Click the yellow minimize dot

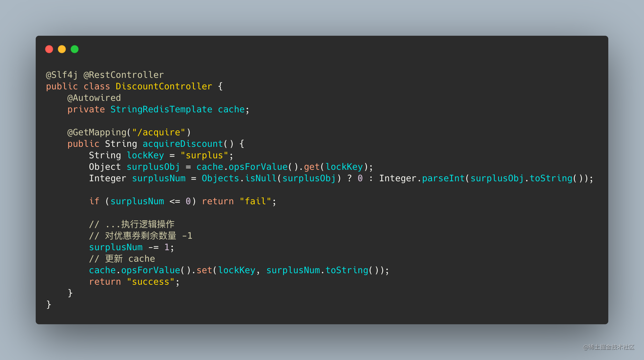point(62,49)
